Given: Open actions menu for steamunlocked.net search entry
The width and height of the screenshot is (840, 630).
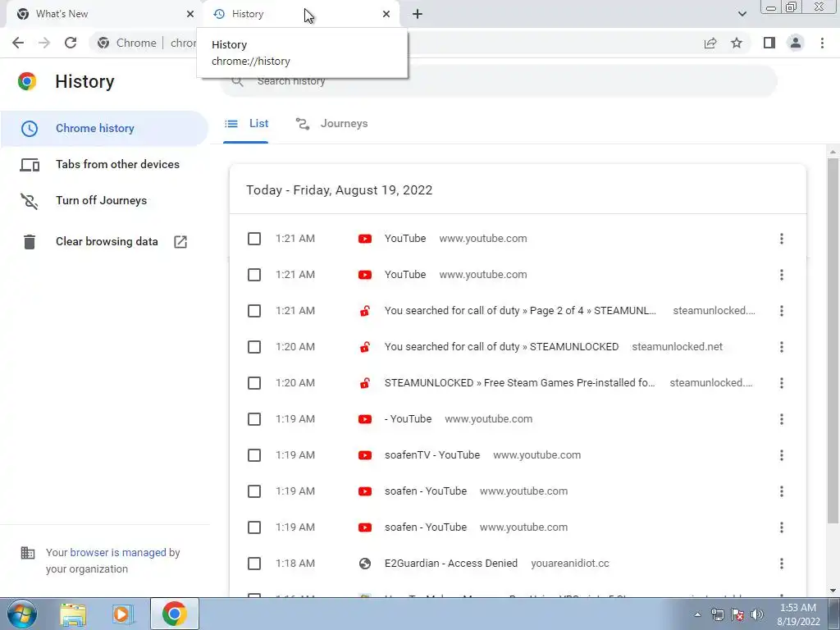Looking at the screenshot, I should [782, 347].
